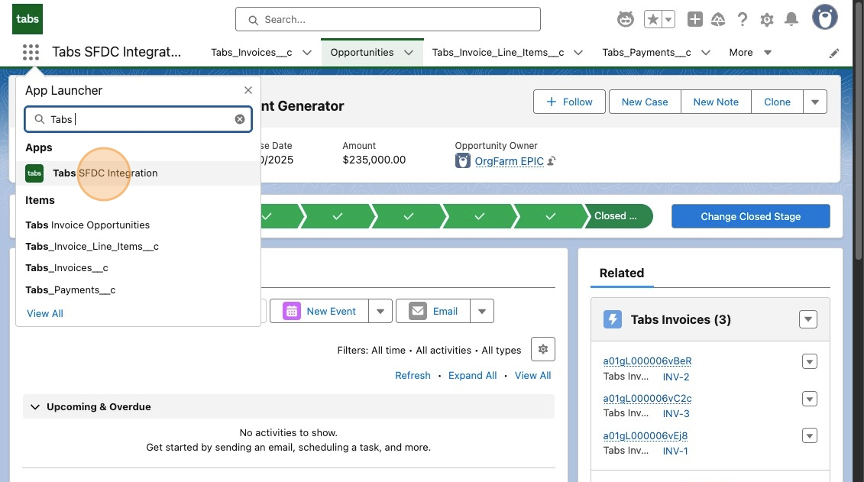Open Tabs Invoices related list actions dropdown
The width and height of the screenshot is (864, 482).
pyautogui.click(x=808, y=319)
